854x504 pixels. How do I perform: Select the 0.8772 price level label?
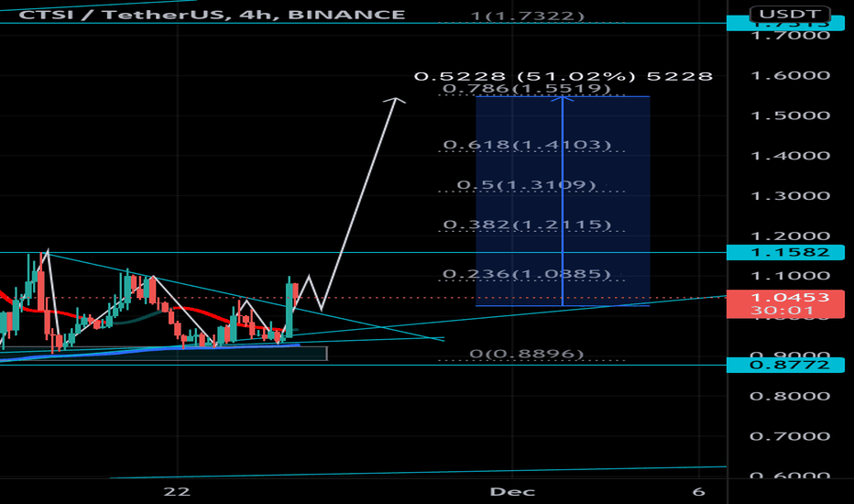(785, 365)
